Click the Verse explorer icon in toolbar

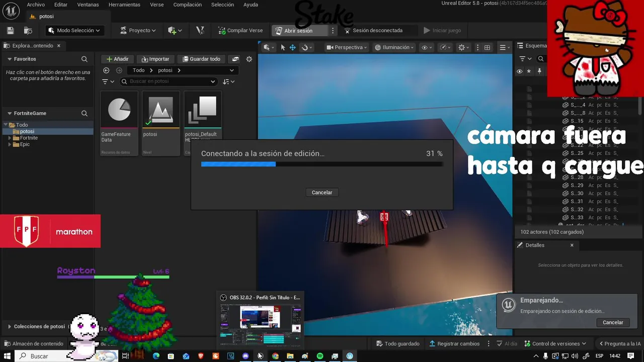200,31
